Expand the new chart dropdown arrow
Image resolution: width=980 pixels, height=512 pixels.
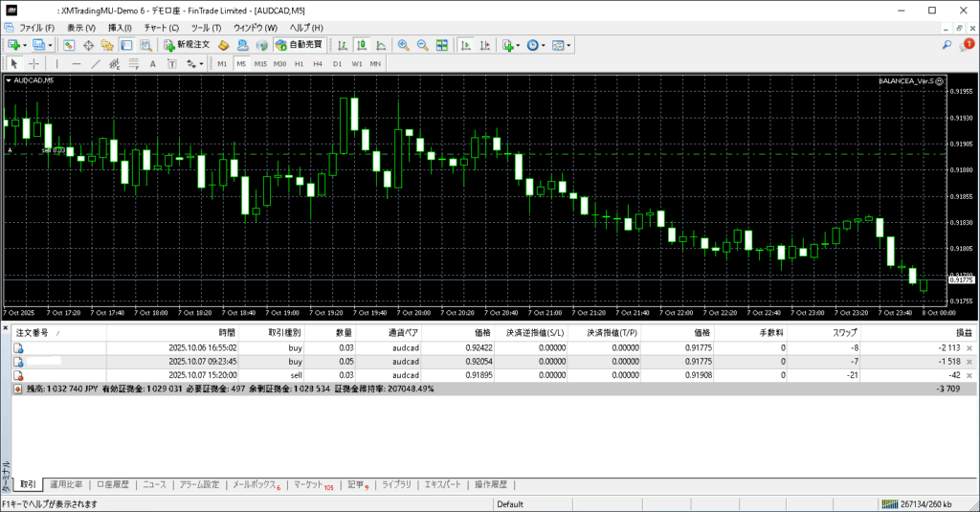click(25, 45)
